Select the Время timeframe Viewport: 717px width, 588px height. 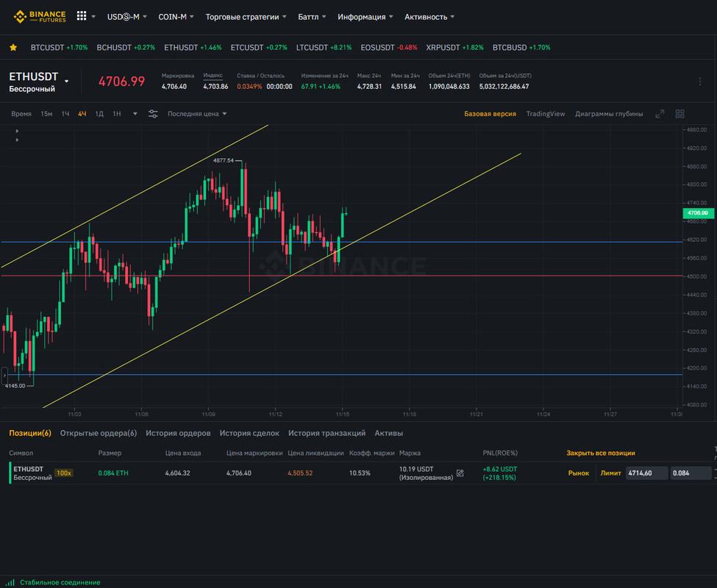(x=21, y=114)
